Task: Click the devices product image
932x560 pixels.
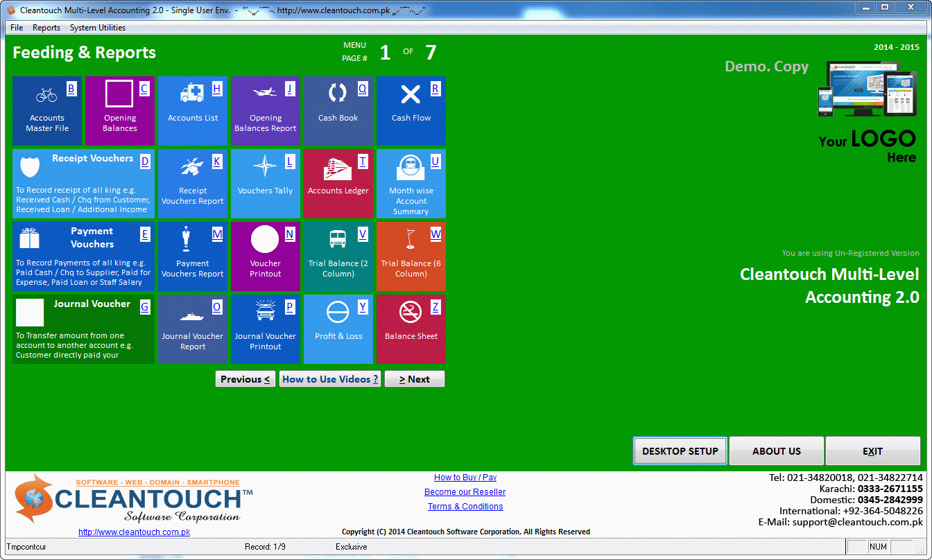Action: tap(867, 89)
